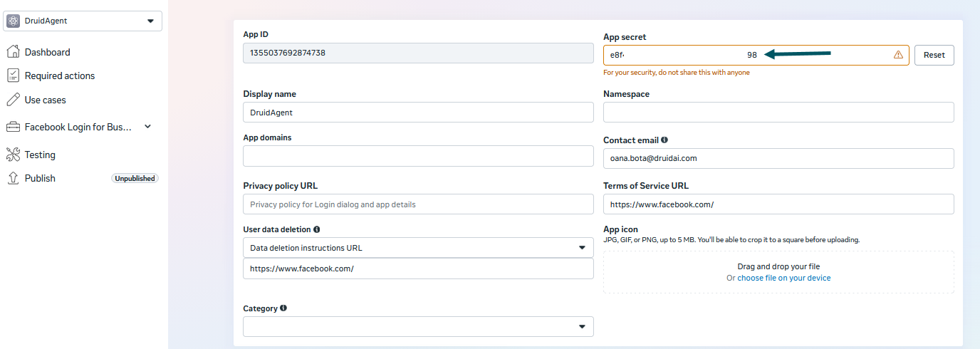Click choose file on your device link

point(783,278)
